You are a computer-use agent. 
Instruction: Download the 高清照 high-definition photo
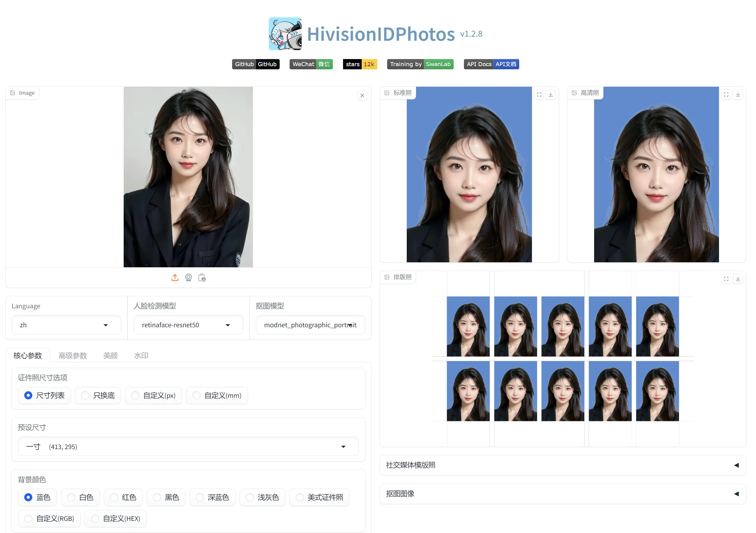(x=738, y=94)
